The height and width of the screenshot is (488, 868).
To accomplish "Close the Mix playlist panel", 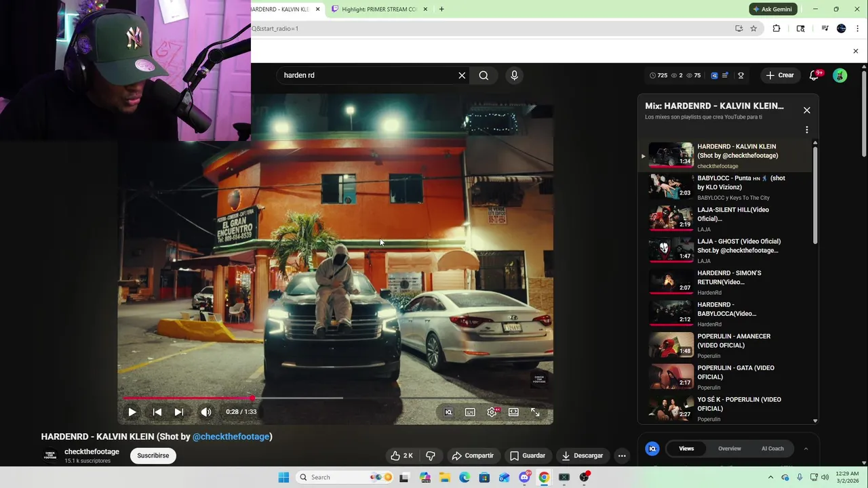I will pos(807,110).
